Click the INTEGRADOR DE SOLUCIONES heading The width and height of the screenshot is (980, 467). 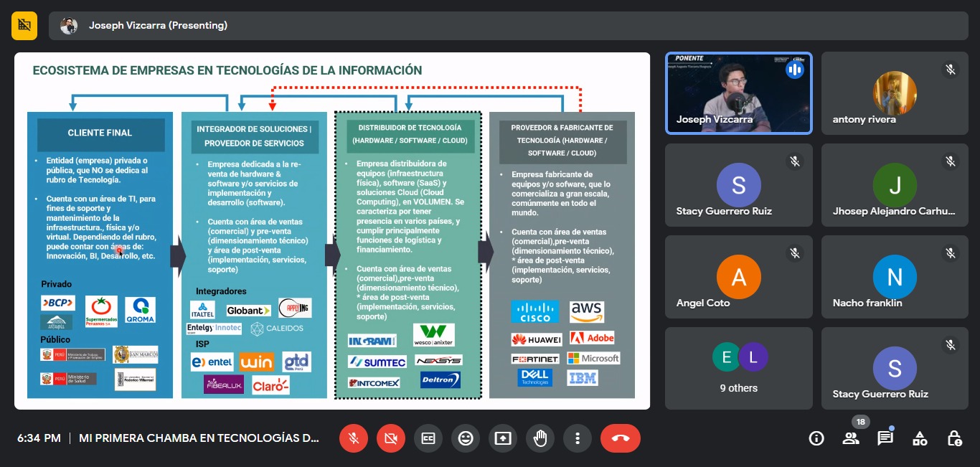254,136
